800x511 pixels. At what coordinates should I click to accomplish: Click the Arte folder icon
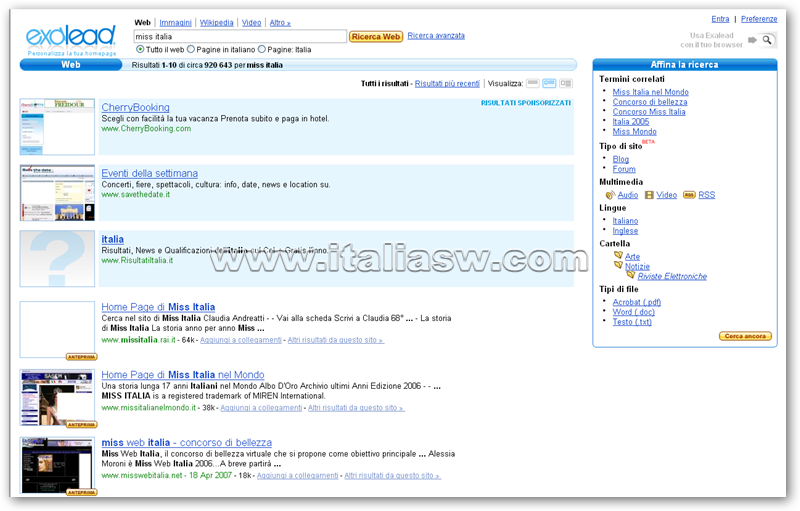pos(618,255)
